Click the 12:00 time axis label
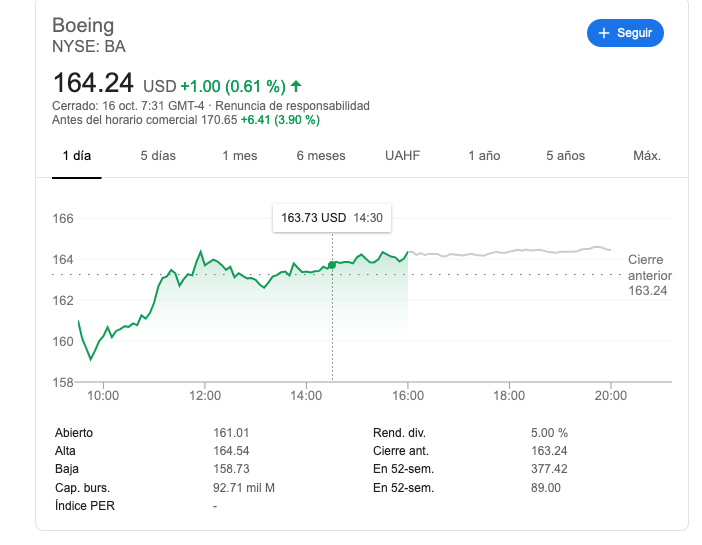The height and width of the screenshot is (545, 702). click(x=204, y=395)
